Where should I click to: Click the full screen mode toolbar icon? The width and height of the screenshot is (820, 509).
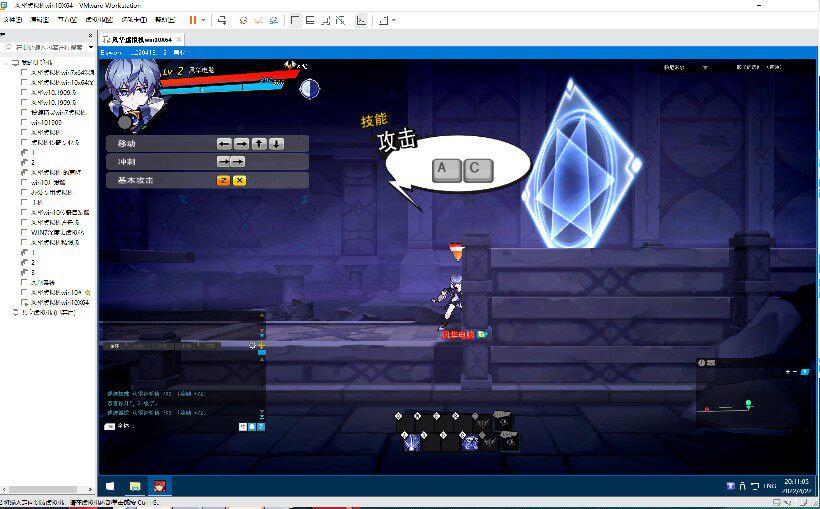pyautogui.click(x=325, y=20)
